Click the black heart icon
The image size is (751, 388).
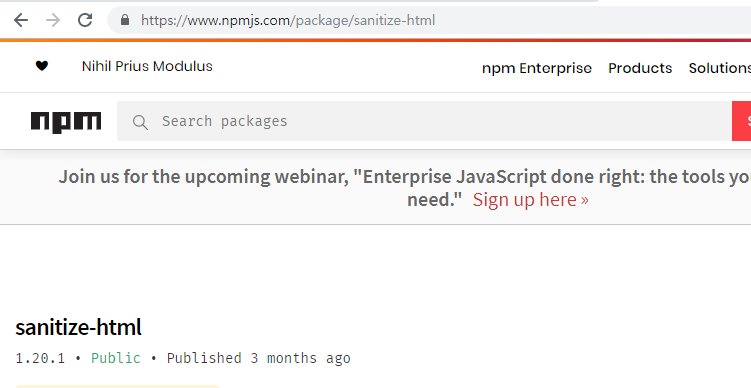pos(42,66)
